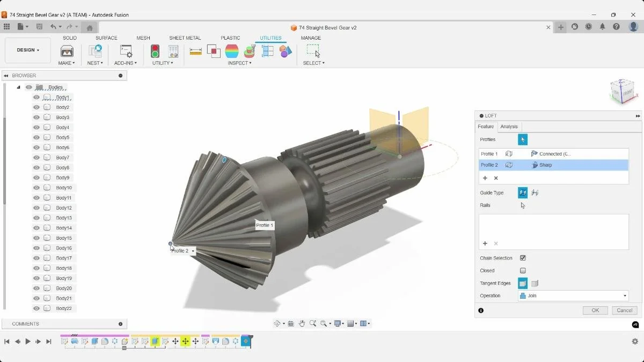Switch to the Sheet Metal tab
Screen dimensions: 644x362
tap(185, 38)
